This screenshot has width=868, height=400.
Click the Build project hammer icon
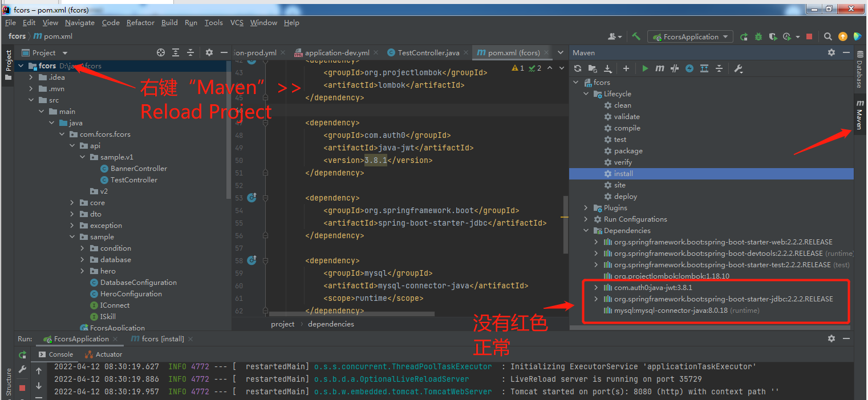point(636,36)
